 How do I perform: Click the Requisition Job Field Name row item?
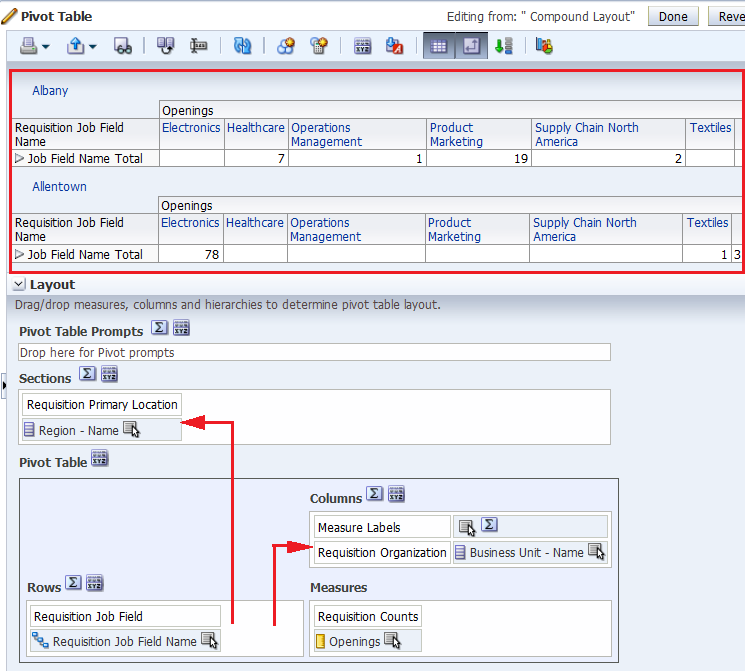125,642
